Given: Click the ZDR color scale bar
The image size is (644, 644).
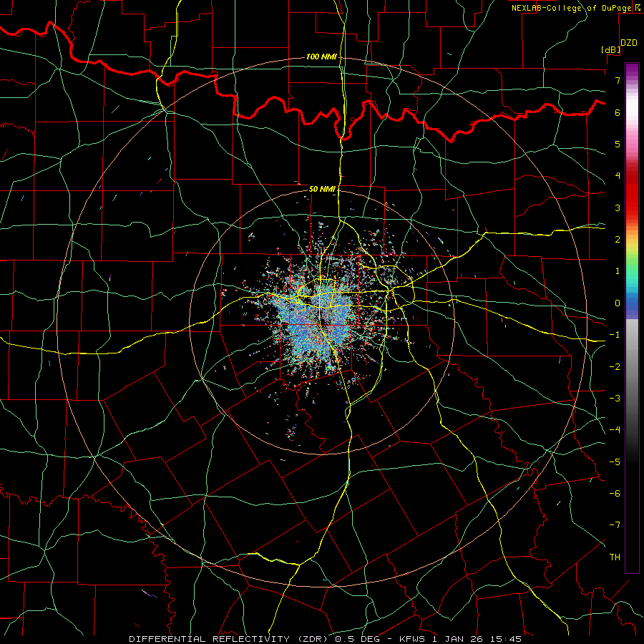Looking at the screenshot, I should [632, 318].
